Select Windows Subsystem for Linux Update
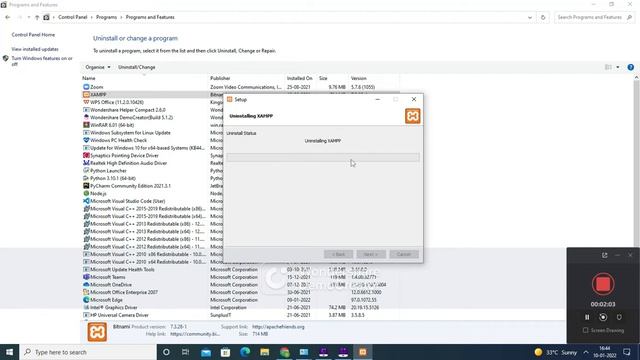This screenshot has width=640, height=360. (130, 133)
